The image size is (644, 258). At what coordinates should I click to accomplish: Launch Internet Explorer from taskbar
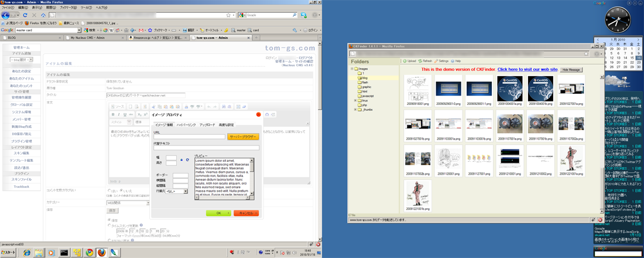tap(27, 252)
